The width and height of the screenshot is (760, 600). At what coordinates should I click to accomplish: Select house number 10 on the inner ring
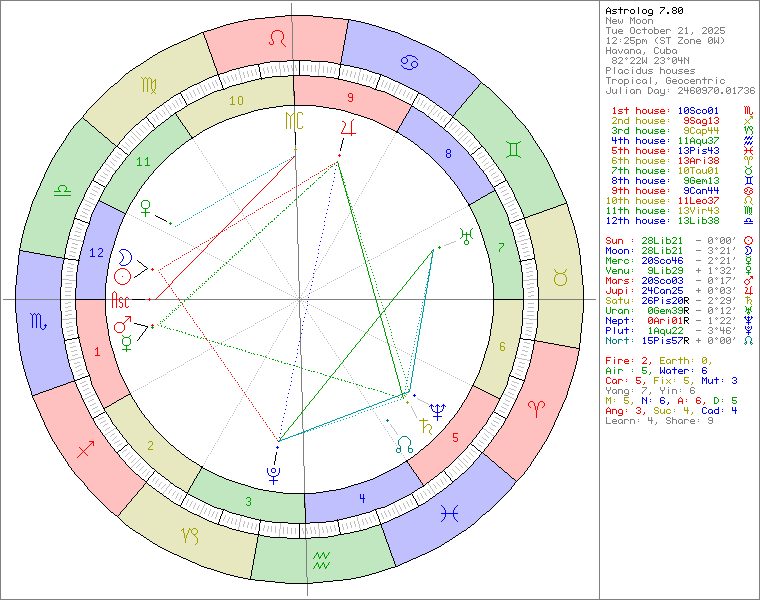[x=236, y=101]
